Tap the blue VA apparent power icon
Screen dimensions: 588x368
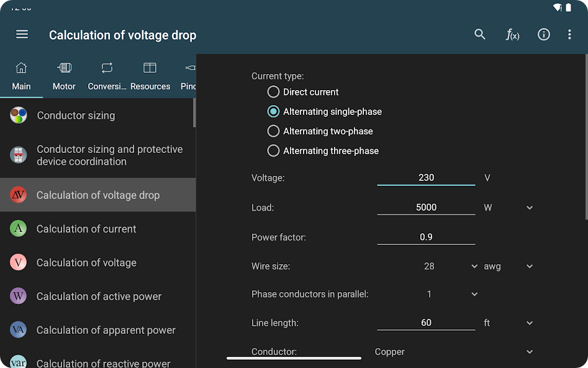[x=19, y=330]
